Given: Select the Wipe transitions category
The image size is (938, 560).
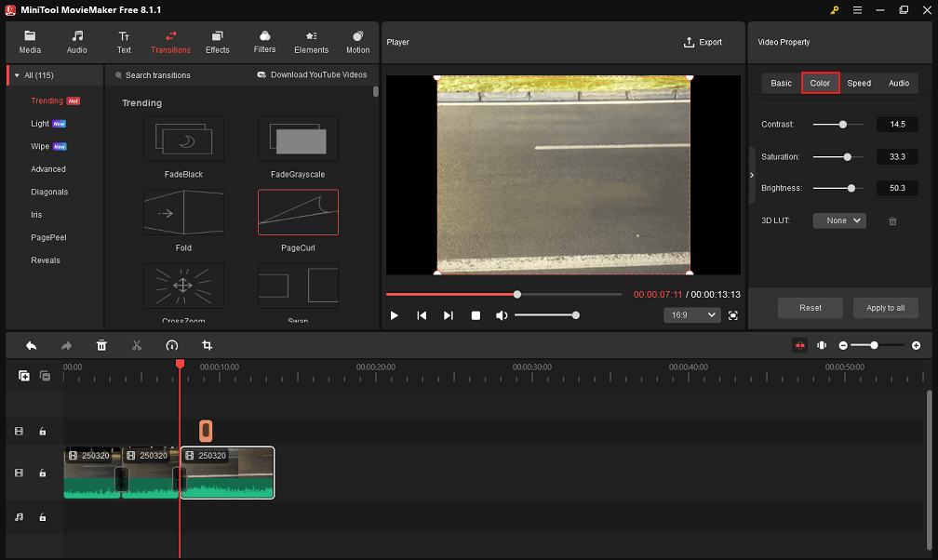Looking at the screenshot, I should (40, 146).
